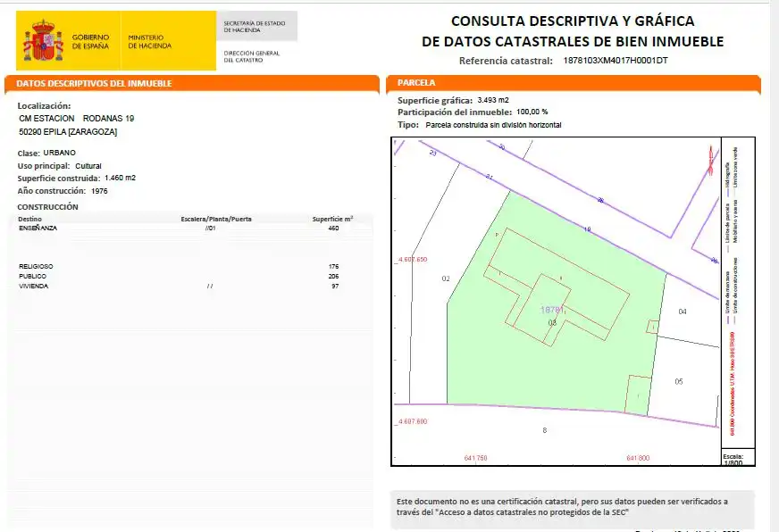
Task: Click surface value 176 for RELIGIOSO
Action: click(x=333, y=267)
